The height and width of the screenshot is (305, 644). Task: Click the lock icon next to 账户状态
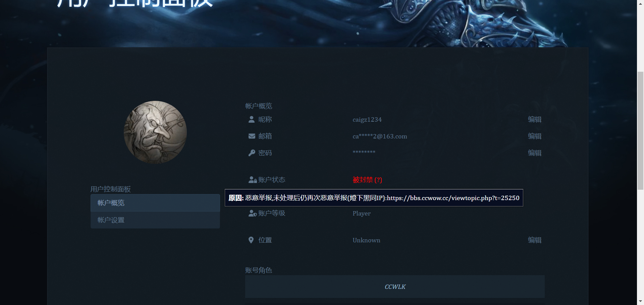tap(252, 179)
